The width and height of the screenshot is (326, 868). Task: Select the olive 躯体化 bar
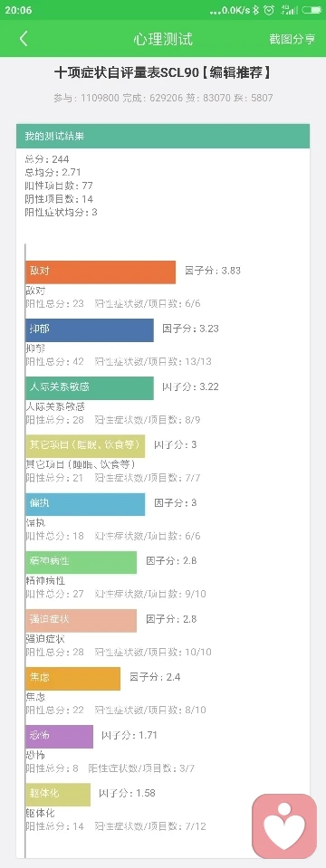(58, 794)
